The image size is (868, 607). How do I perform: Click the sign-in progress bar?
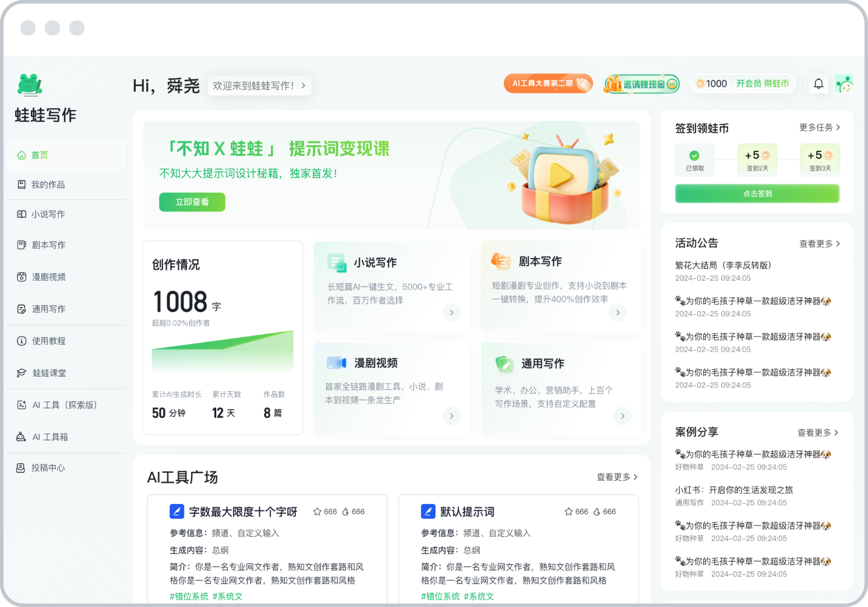coord(757,193)
